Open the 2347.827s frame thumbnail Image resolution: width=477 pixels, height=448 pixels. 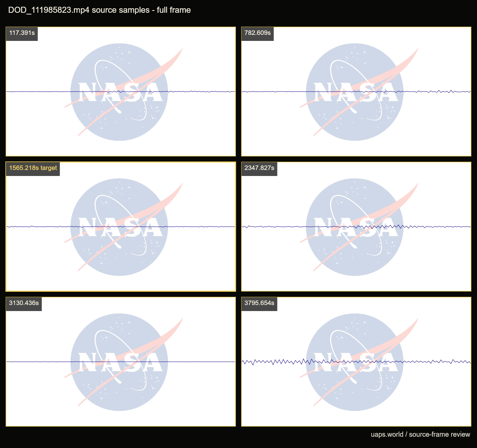[x=356, y=227]
